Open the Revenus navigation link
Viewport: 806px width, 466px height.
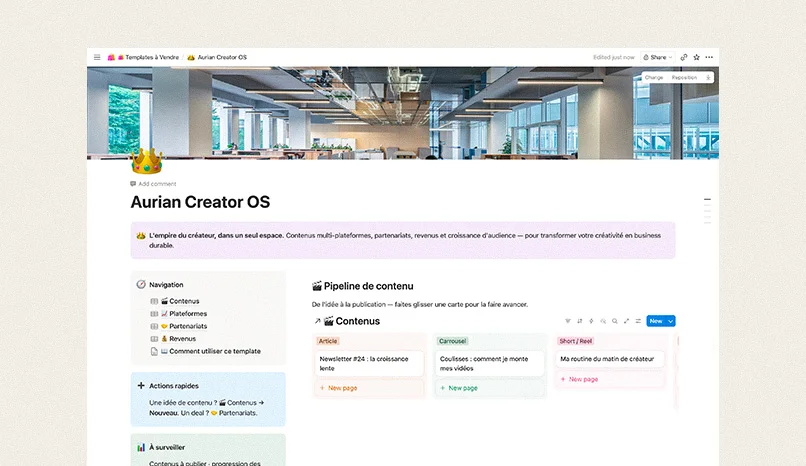[178, 339]
